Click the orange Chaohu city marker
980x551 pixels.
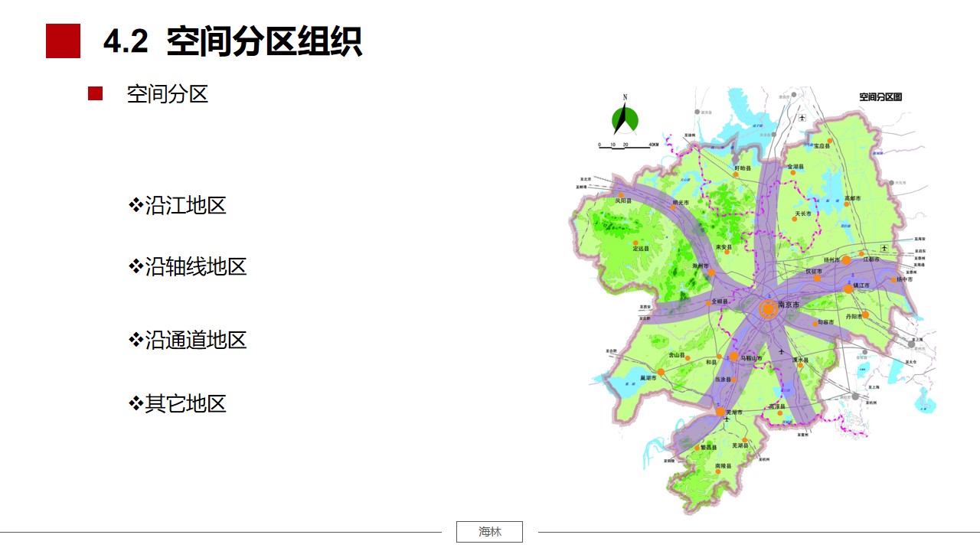[661, 372]
